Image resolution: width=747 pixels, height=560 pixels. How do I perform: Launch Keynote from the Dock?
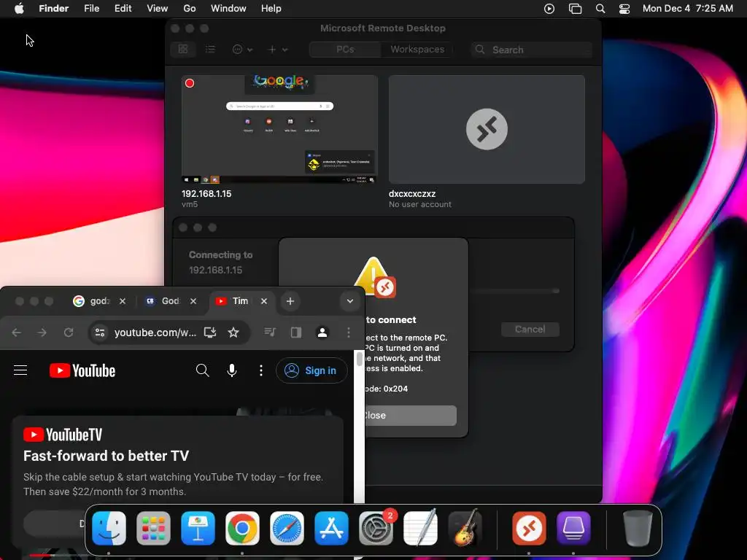(198, 528)
